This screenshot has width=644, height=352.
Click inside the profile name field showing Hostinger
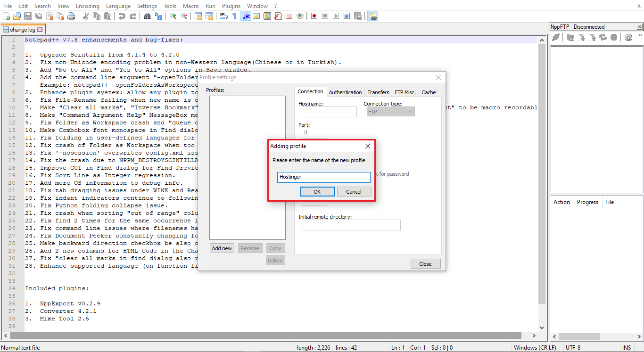pyautogui.click(x=323, y=177)
